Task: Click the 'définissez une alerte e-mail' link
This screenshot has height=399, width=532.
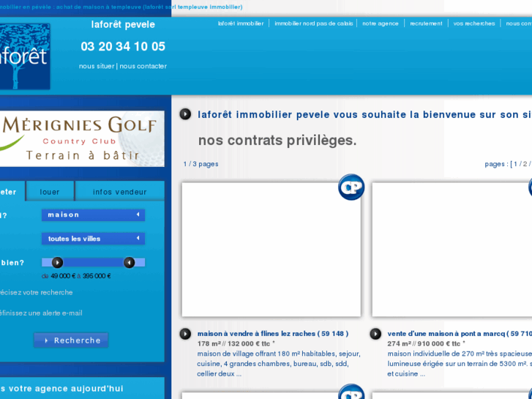Action: (41, 313)
